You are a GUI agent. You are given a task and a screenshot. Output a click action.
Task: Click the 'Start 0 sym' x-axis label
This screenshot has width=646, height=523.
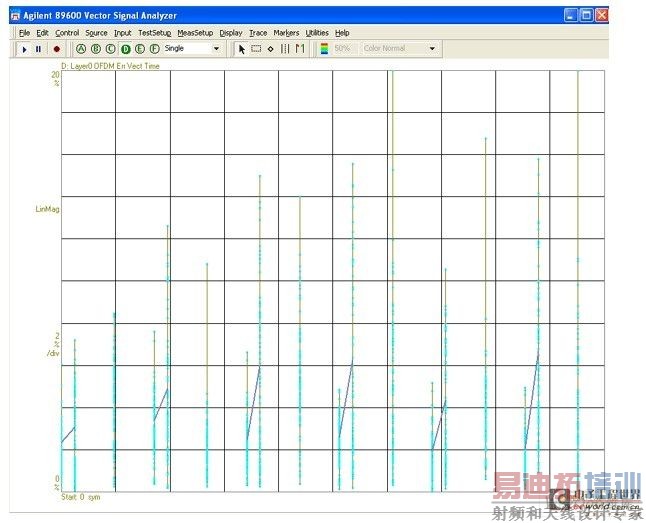(x=81, y=497)
